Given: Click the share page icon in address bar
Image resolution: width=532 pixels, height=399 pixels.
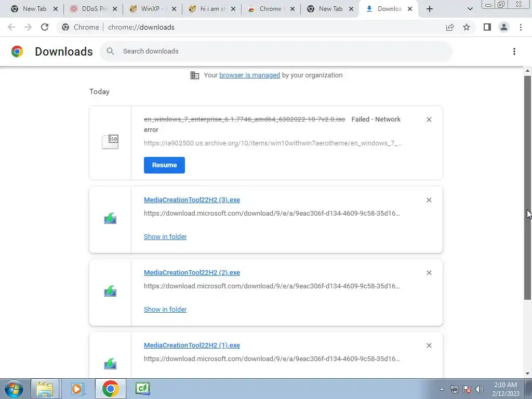Looking at the screenshot, I should coord(450,27).
